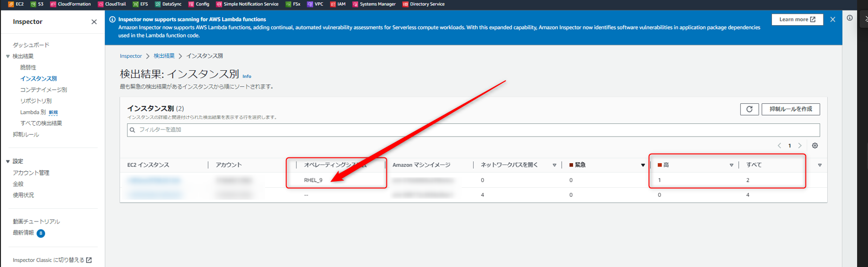This screenshot has height=267, width=868.
Task: Open 使用状況 in sidebar
Action: tap(23, 195)
